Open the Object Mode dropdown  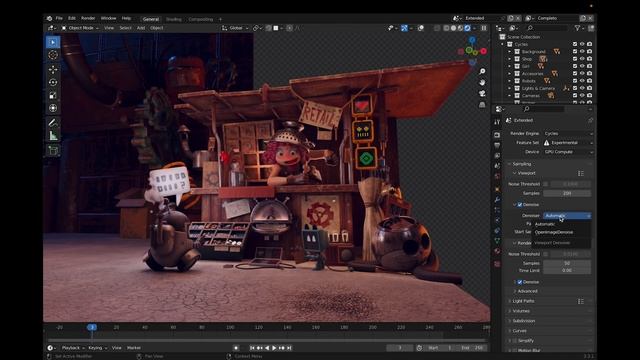point(80,28)
